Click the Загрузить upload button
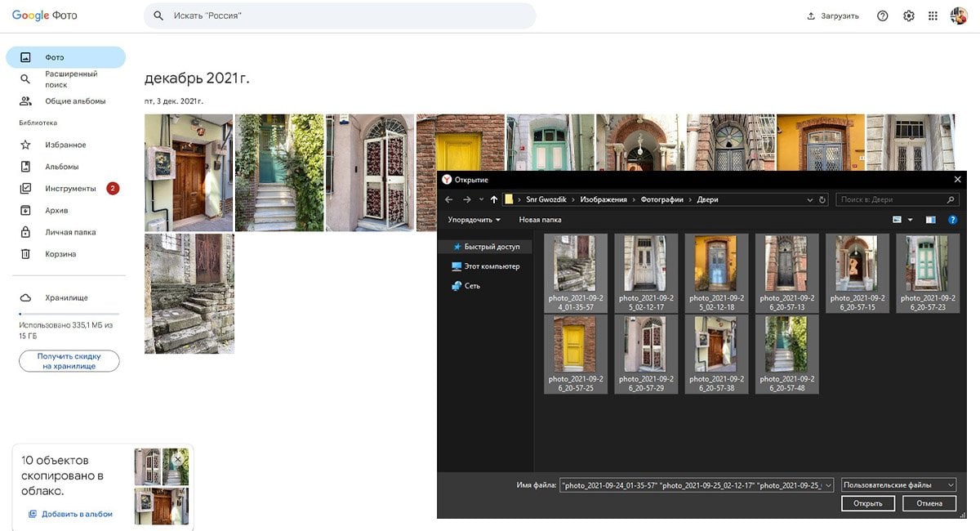980x531 pixels. pos(833,16)
